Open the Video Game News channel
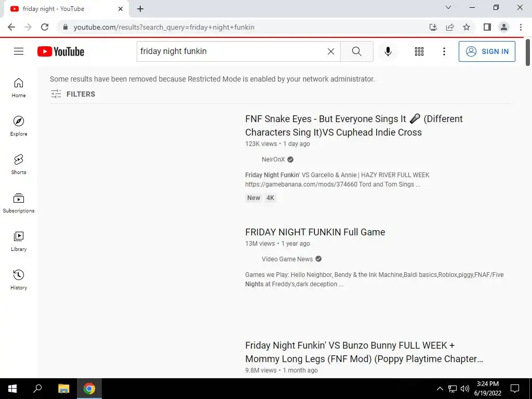The width and height of the screenshot is (532, 399). click(x=287, y=259)
